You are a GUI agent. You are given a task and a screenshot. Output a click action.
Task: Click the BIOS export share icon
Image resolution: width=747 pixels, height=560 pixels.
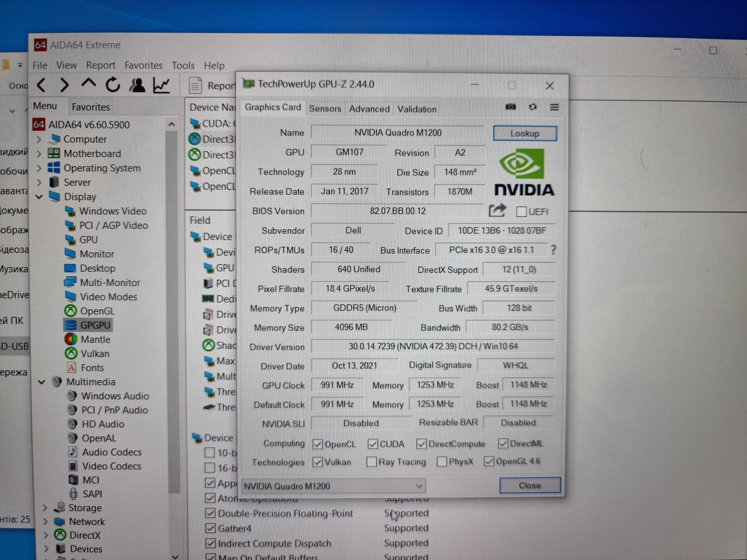tap(498, 211)
